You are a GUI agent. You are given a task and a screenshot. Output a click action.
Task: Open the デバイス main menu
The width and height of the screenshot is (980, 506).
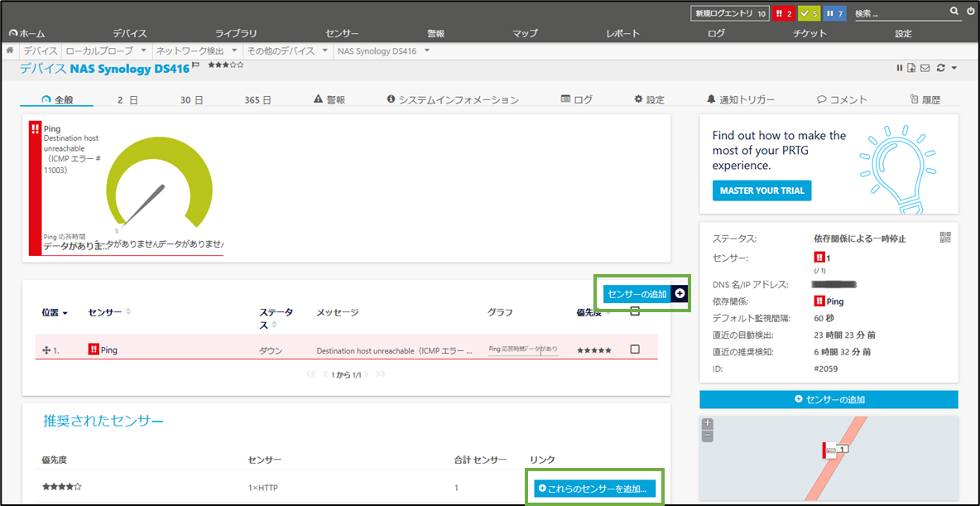click(x=130, y=34)
